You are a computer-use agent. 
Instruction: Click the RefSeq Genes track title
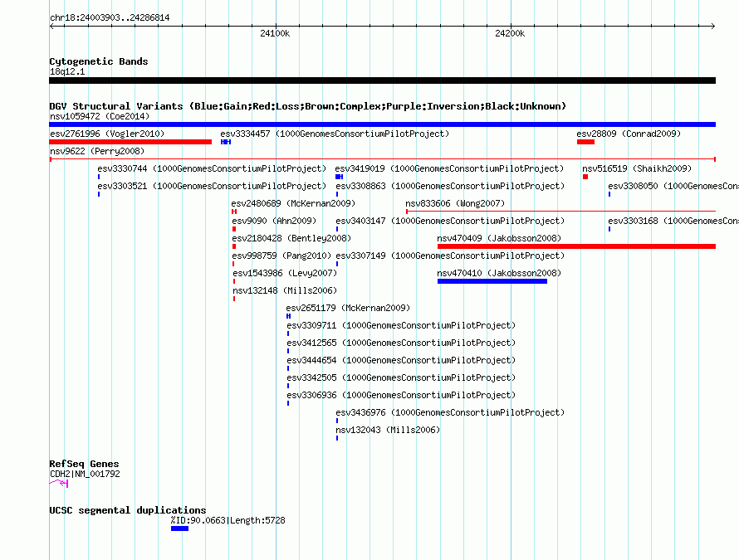tap(85, 464)
